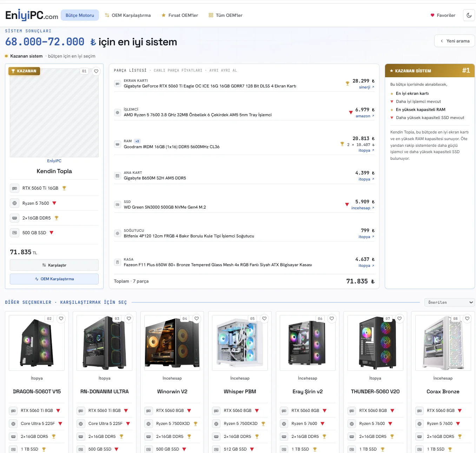
Task: Open the Corax Bronze case image
Action: pos(443,343)
